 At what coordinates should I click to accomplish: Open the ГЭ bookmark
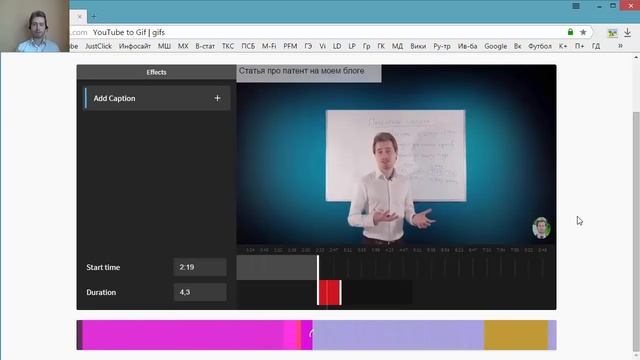[x=308, y=46]
